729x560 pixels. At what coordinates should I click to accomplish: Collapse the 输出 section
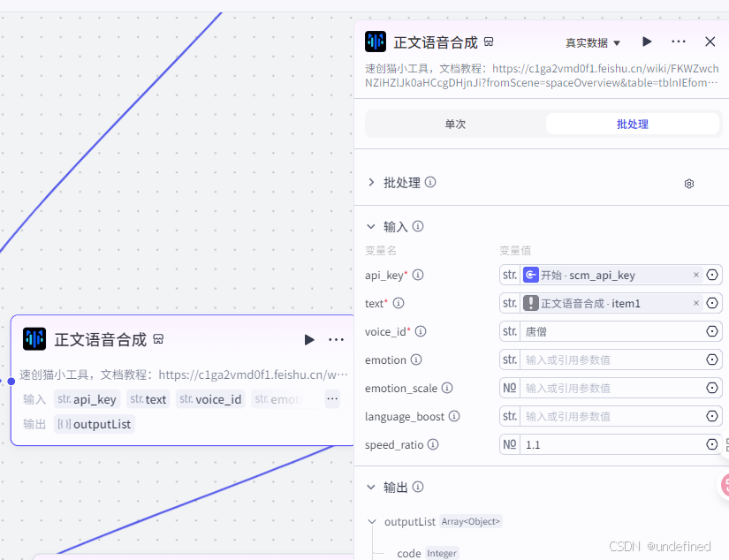371,487
